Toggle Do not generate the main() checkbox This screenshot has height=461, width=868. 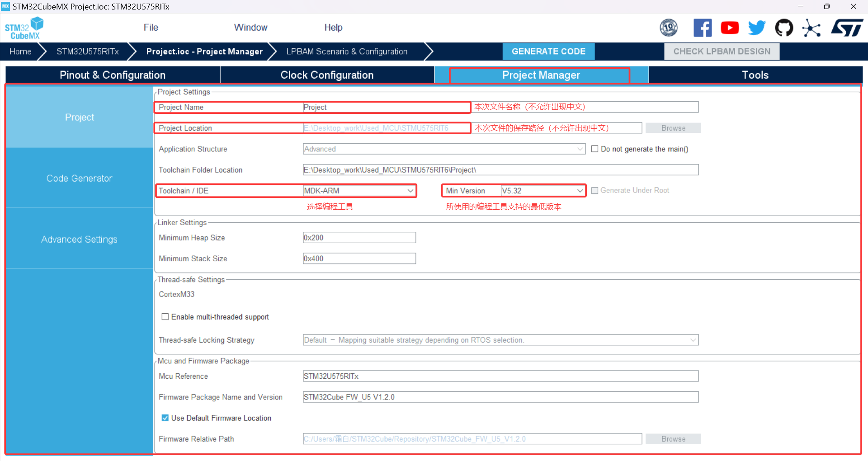(x=595, y=149)
